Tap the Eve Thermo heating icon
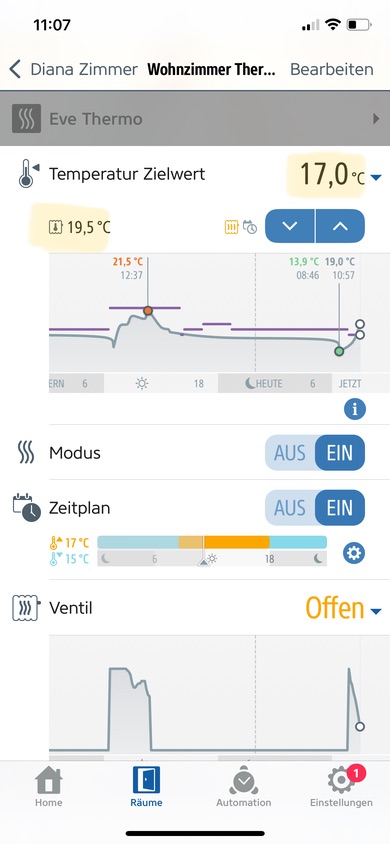Screen dimensions: 390x844 (x=26, y=118)
